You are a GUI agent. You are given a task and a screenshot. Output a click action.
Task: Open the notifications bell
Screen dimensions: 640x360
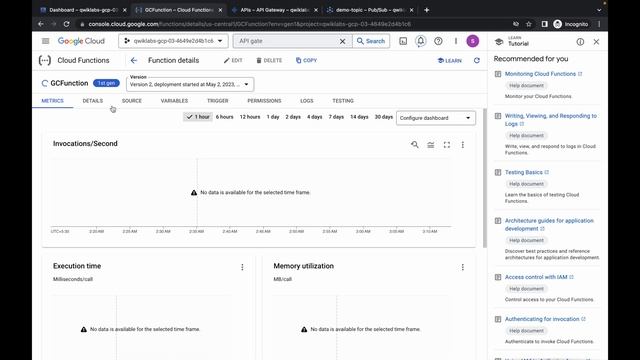pyautogui.click(x=420, y=41)
